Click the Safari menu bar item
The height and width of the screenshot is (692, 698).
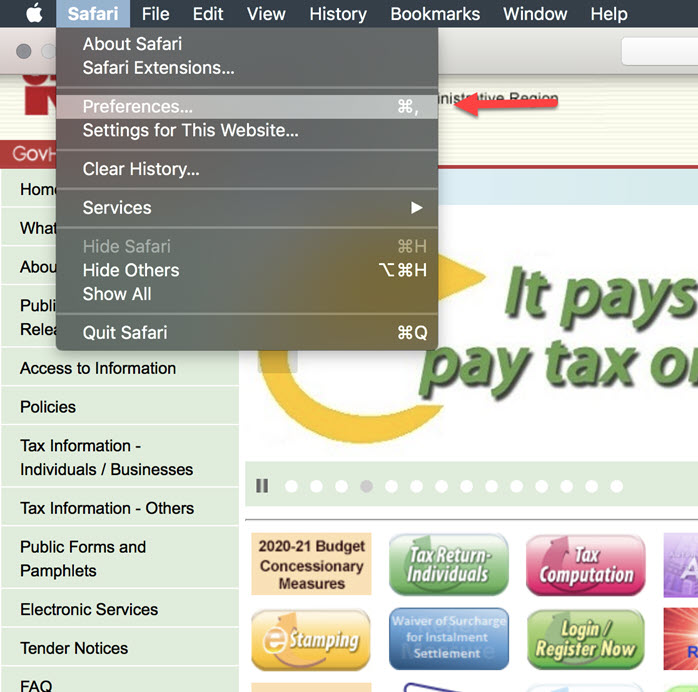click(93, 14)
